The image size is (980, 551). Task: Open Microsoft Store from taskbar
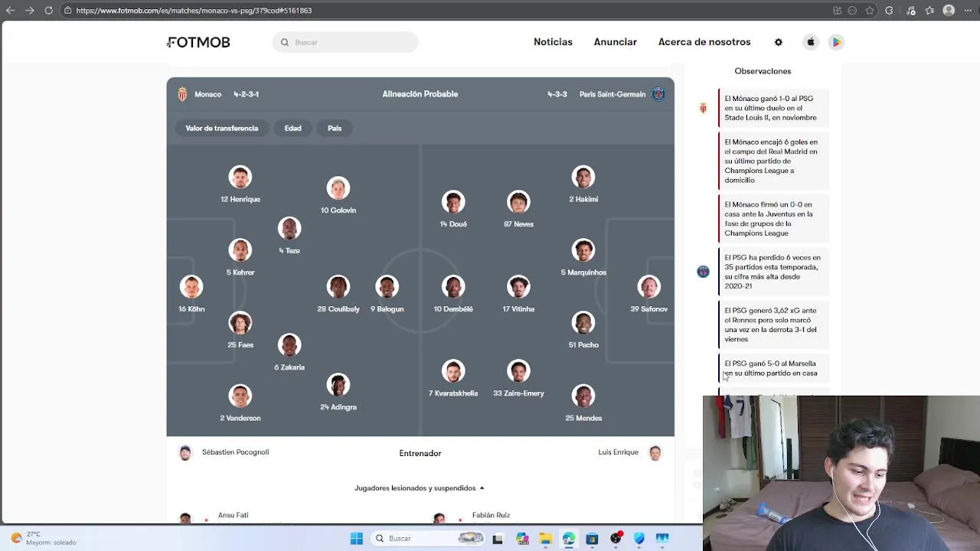click(x=592, y=539)
